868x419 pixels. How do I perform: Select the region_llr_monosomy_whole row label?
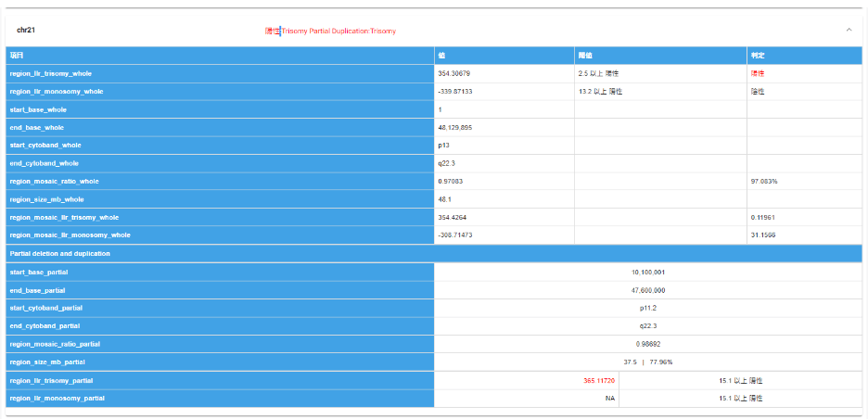[x=56, y=92]
